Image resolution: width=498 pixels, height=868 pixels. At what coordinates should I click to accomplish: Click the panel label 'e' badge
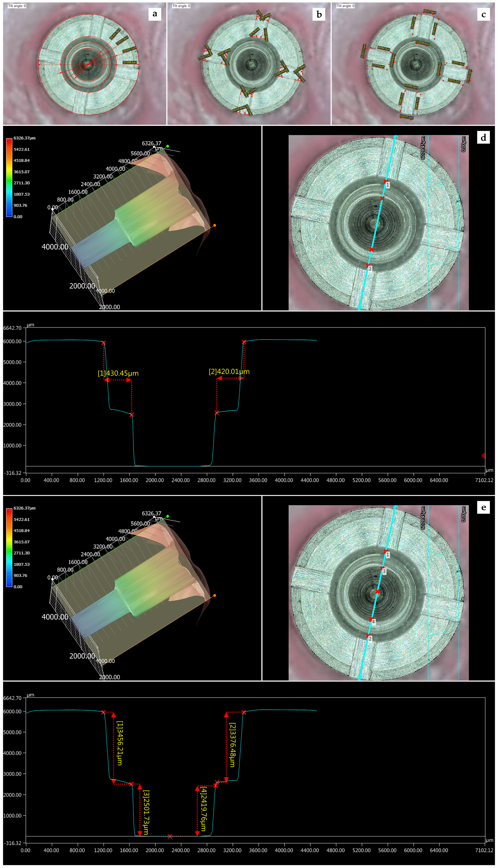click(x=483, y=508)
